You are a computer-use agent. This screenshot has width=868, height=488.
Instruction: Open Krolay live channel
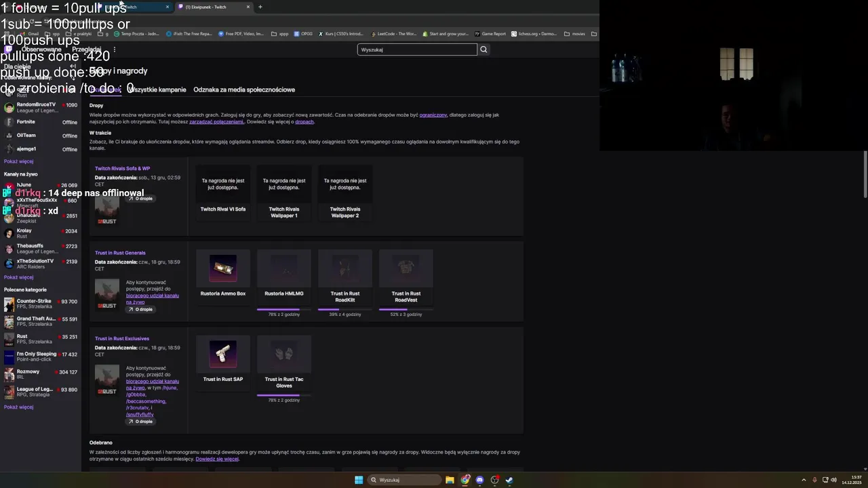41,233
